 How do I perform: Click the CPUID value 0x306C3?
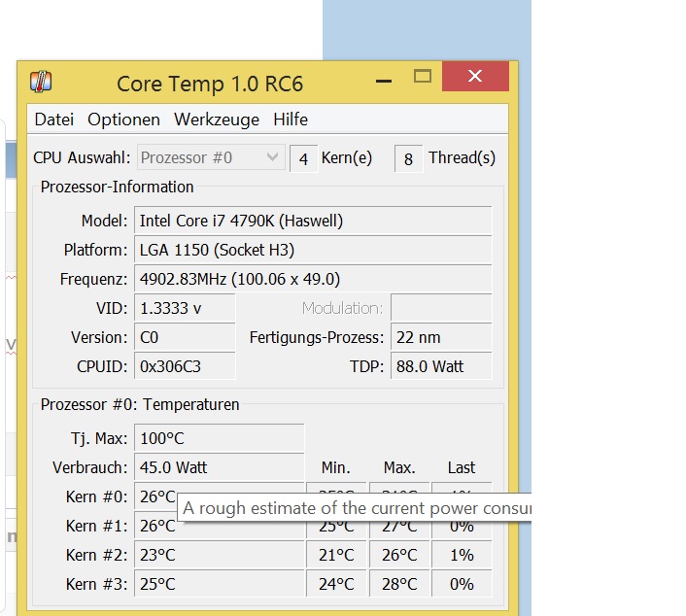[185, 366]
